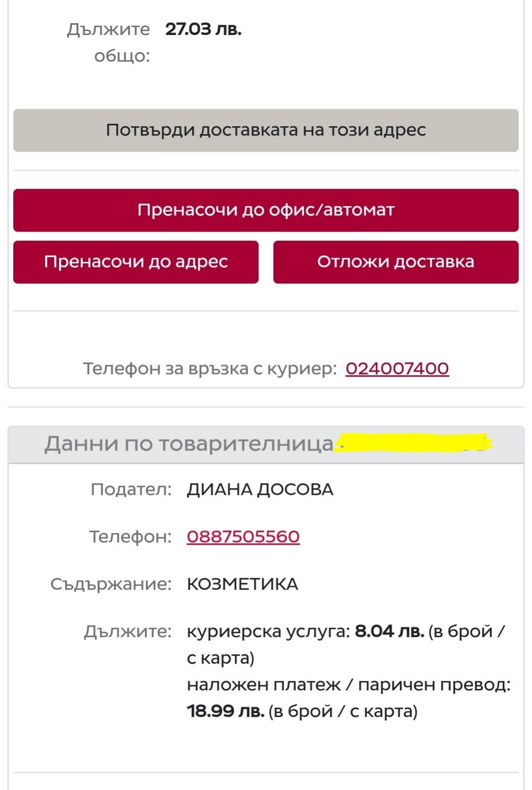This screenshot has width=532, height=790.
Task: Click the 'куриерска услуга:' text
Action: pos(268,631)
